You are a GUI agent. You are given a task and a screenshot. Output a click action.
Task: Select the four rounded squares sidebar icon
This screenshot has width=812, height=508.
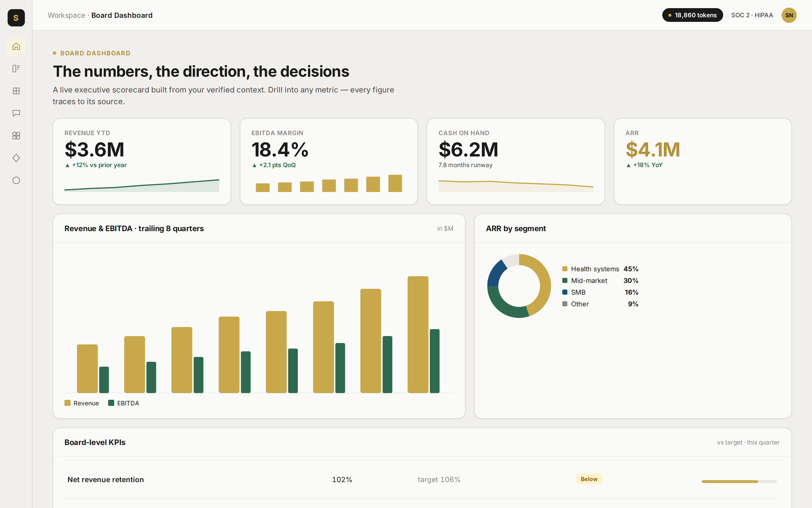pyautogui.click(x=16, y=136)
